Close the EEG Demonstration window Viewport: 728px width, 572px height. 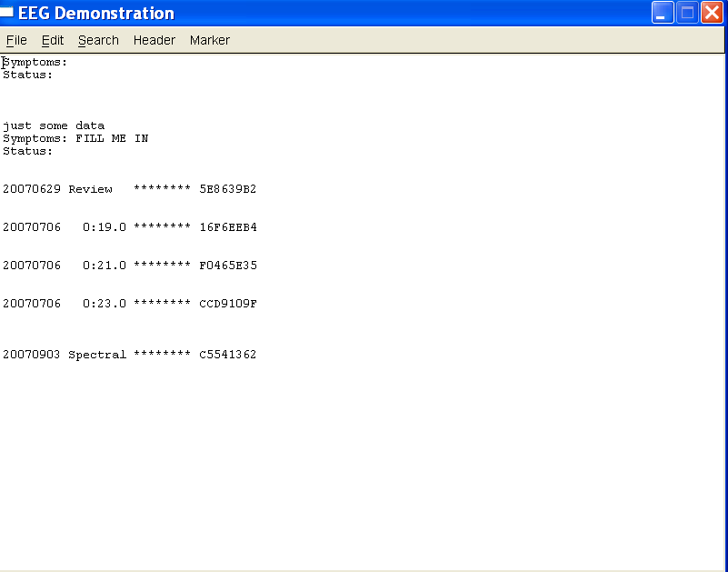[x=712, y=13]
